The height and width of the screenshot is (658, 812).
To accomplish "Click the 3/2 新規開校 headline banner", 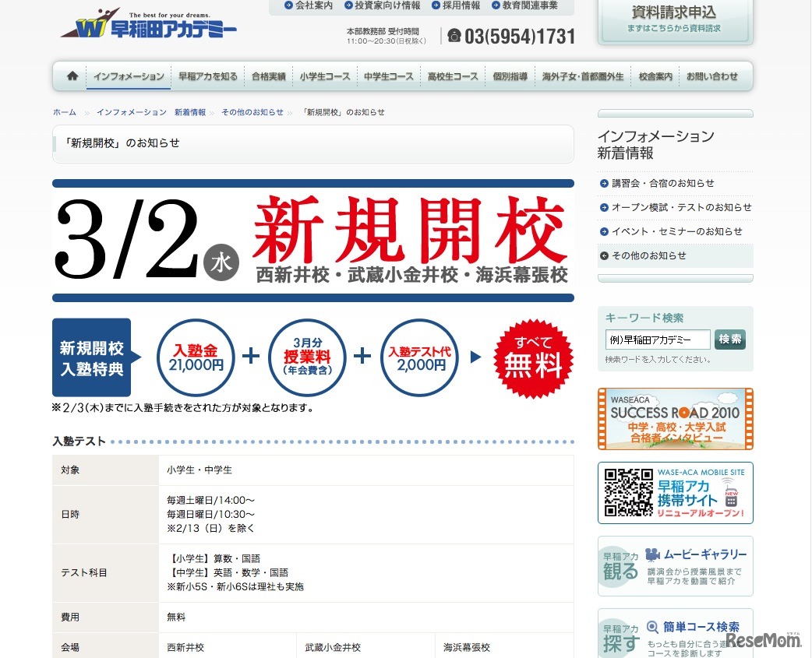I will click(313, 241).
